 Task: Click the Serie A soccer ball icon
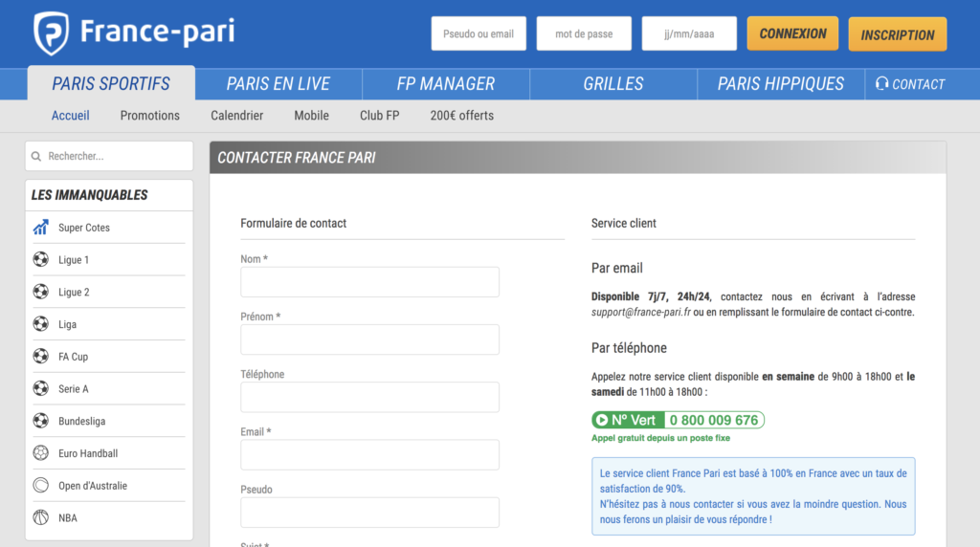coord(40,388)
